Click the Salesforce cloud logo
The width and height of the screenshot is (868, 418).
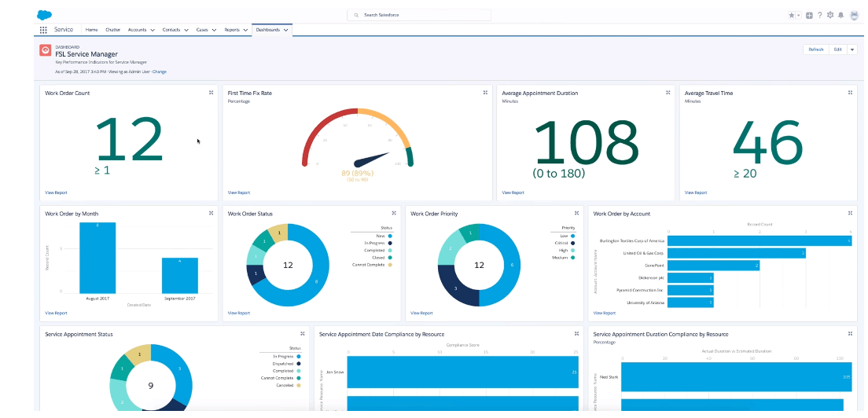click(44, 15)
